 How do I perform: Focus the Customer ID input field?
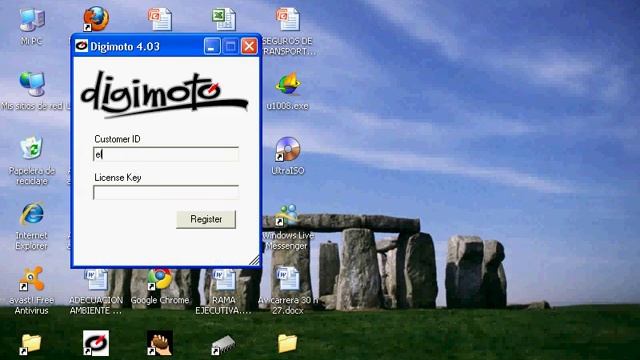[x=166, y=154]
